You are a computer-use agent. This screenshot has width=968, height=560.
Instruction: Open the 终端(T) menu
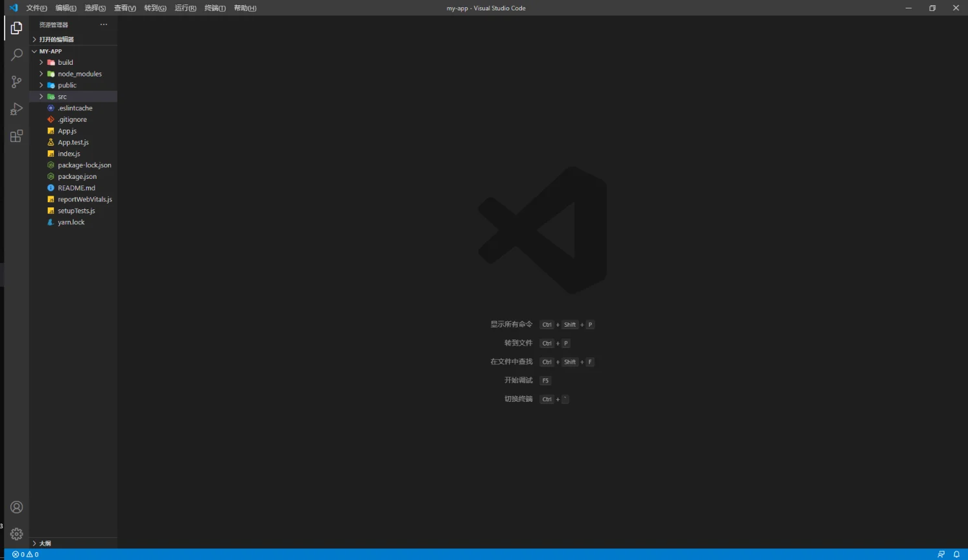pos(215,8)
